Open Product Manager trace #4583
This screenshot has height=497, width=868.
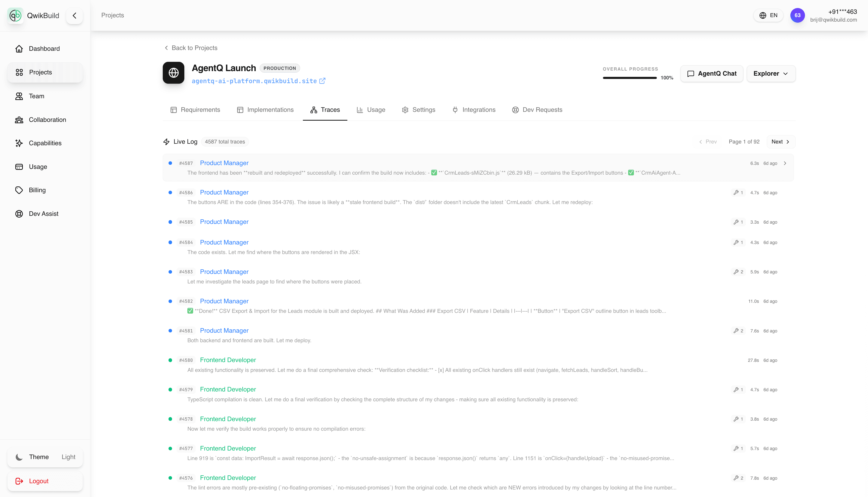[478, 276]
